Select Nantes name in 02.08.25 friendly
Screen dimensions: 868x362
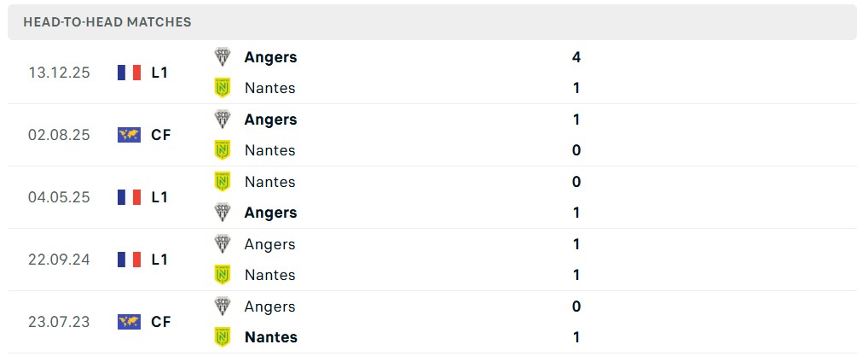[x=269, y=150]
